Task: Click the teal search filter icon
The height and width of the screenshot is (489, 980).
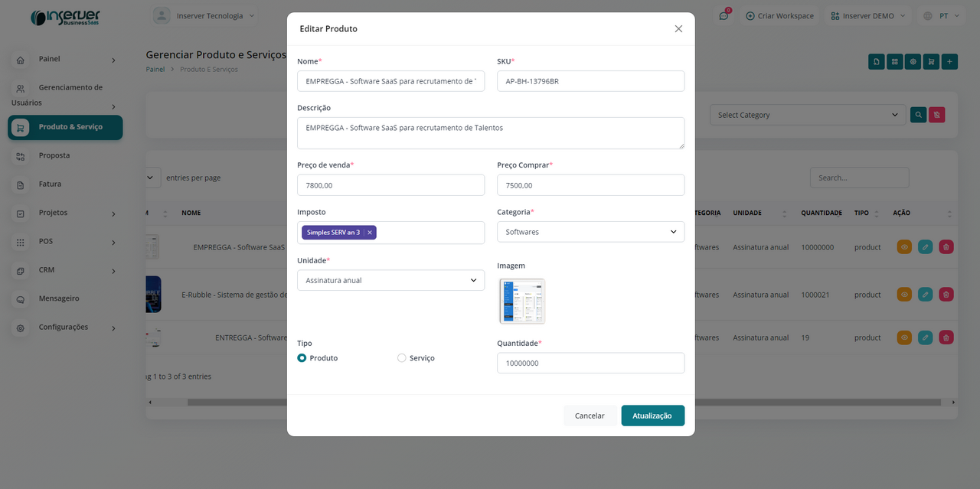Action: pos(918,115)
